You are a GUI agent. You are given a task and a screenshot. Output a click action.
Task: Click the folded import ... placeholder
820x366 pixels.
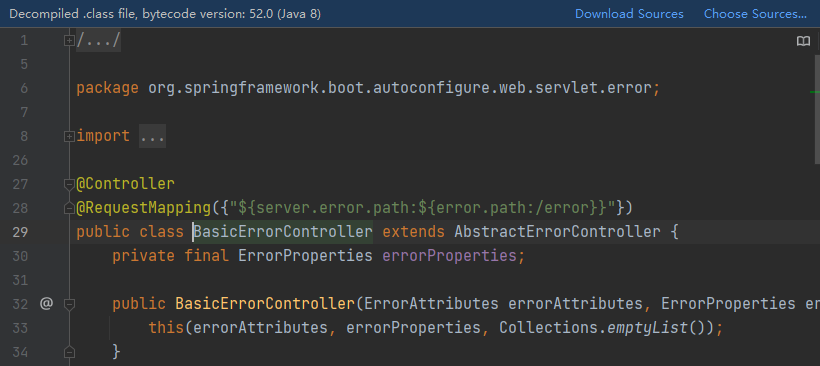click(152, 136)
